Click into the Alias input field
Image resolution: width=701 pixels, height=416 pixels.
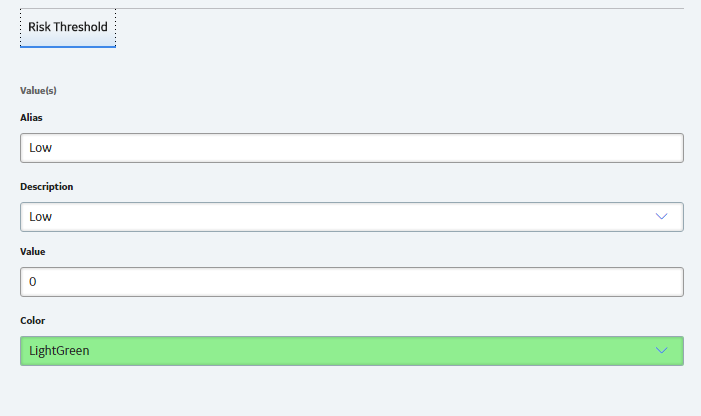click(x=352, y=148)
